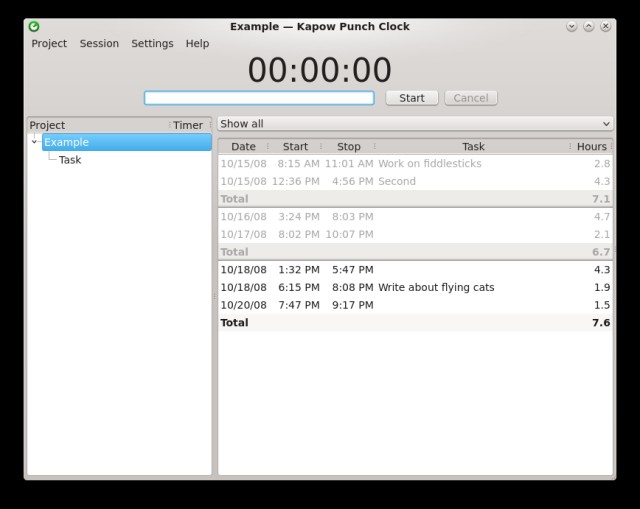Open the Project menu
This screenshot has width=640, height=509.
click(49, 44)
